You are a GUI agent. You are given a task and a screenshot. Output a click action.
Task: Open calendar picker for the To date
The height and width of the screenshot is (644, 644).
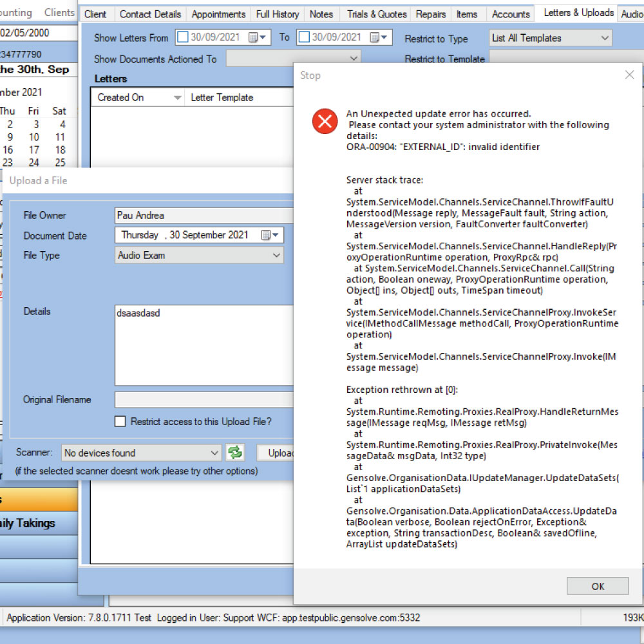click(374, 37)
